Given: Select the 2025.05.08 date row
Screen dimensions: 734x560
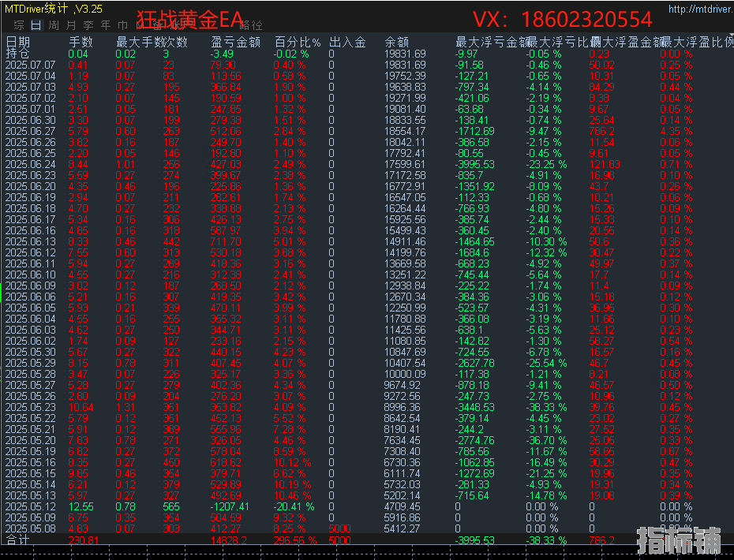Looking at the screenshot, I should click(31, 528).
